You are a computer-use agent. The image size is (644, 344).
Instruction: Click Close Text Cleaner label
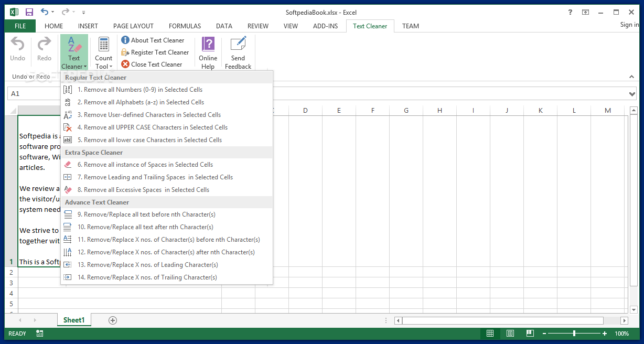(x=157, y=64)
